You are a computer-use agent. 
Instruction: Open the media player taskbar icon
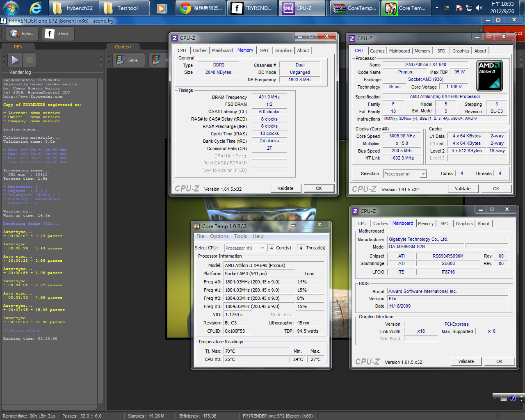click(162, 8)
